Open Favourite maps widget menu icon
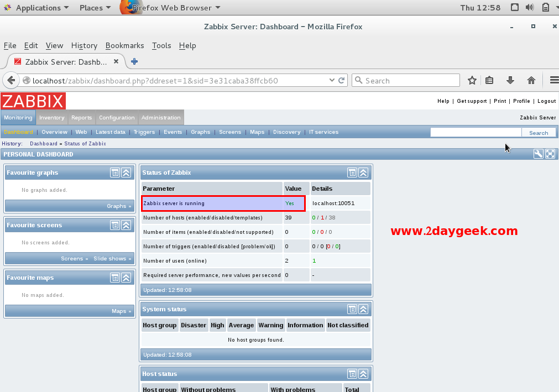 tap(115, 278)
